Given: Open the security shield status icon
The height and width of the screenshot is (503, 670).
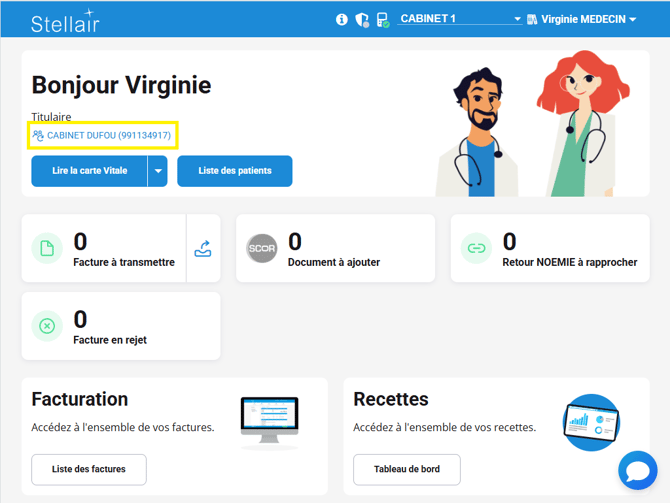Looking at the screenshot, I should 362,19.
